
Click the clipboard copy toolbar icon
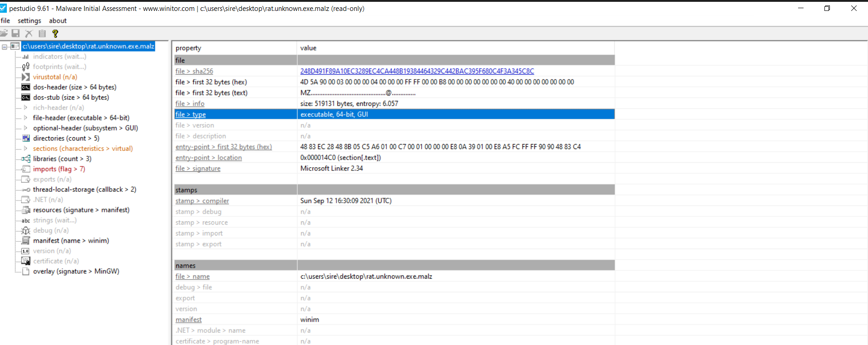click(x=42, y=33)
